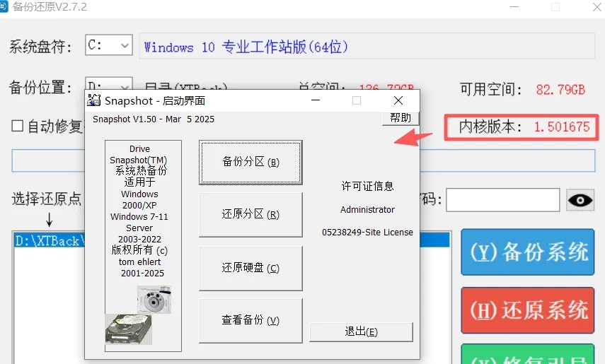Screen dimensions: 605x364
Task: Click the 备份分区 (B) button
Action: tap(250, 163)
